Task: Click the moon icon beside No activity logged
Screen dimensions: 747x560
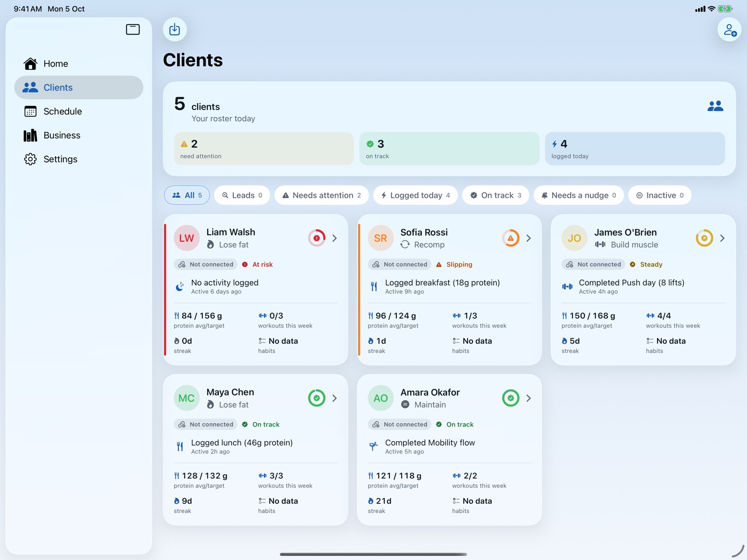Action: click(180, 287)
